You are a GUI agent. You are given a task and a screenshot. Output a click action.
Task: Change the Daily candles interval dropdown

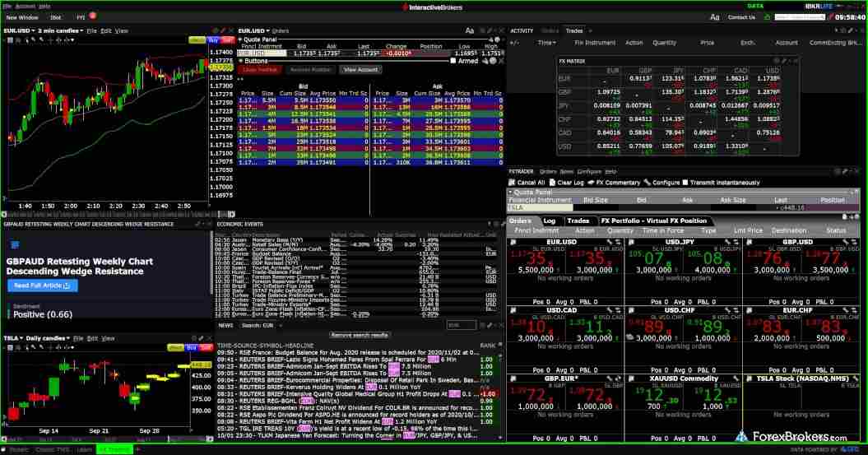[x=48, y=338]
